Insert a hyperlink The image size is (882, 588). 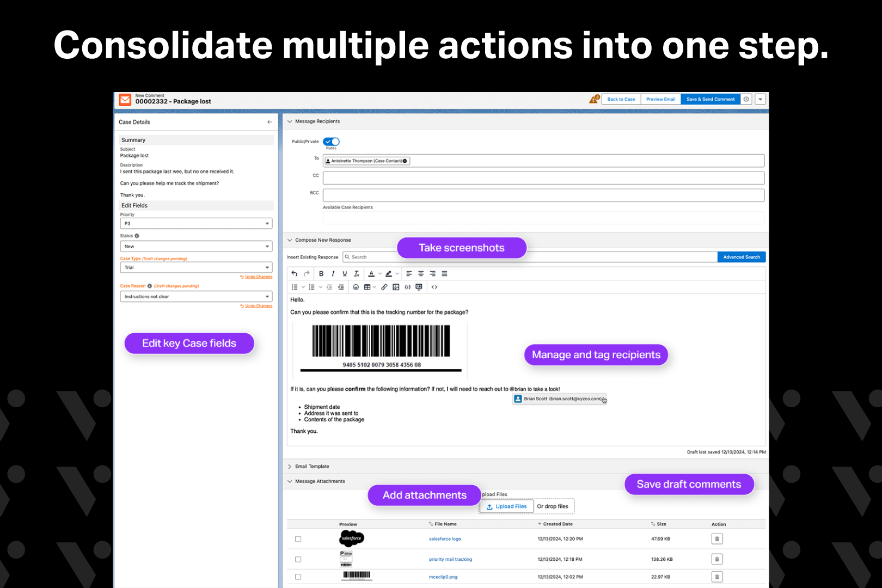pos(384,287)
